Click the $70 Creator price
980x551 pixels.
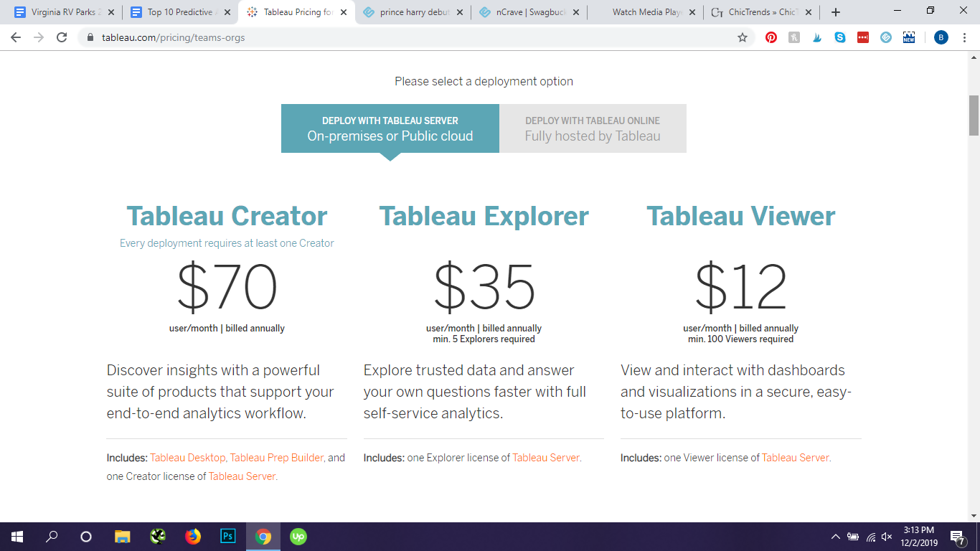click(x=227, y=287)
